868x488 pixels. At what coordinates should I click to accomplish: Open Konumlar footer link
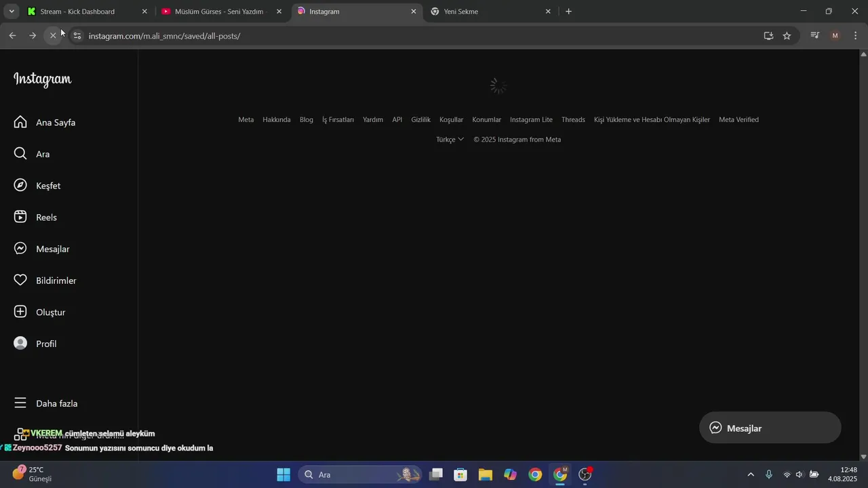[x=487, y=119]
